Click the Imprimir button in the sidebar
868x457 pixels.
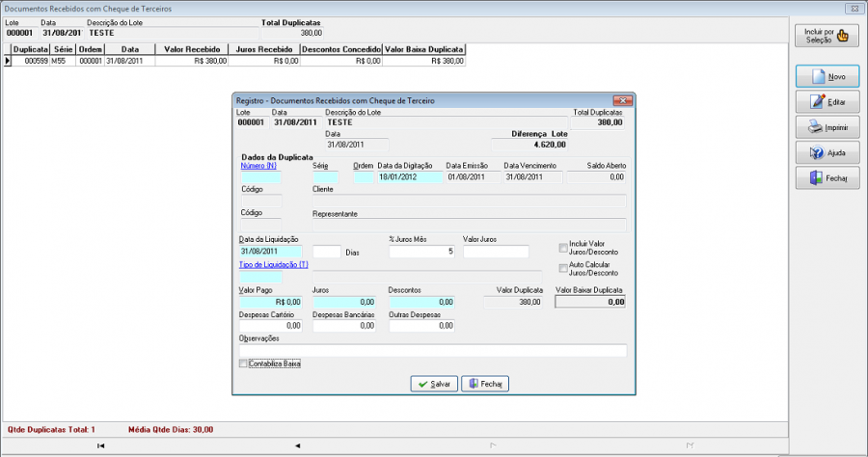827,127
